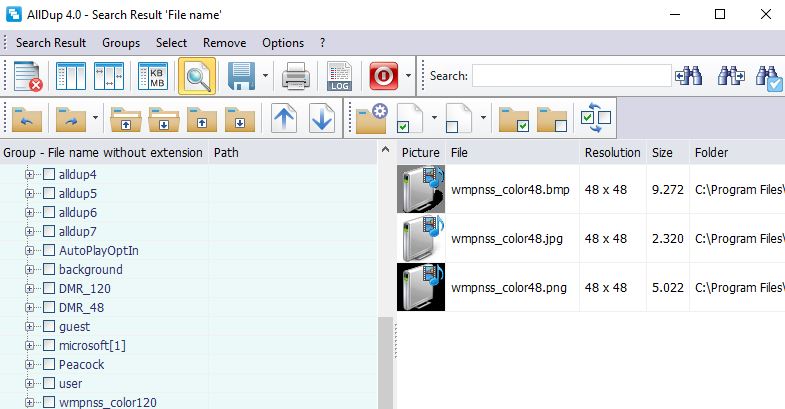Open the Options menu
The width and height of the screenshot is (785, 409).
(283, 43)
